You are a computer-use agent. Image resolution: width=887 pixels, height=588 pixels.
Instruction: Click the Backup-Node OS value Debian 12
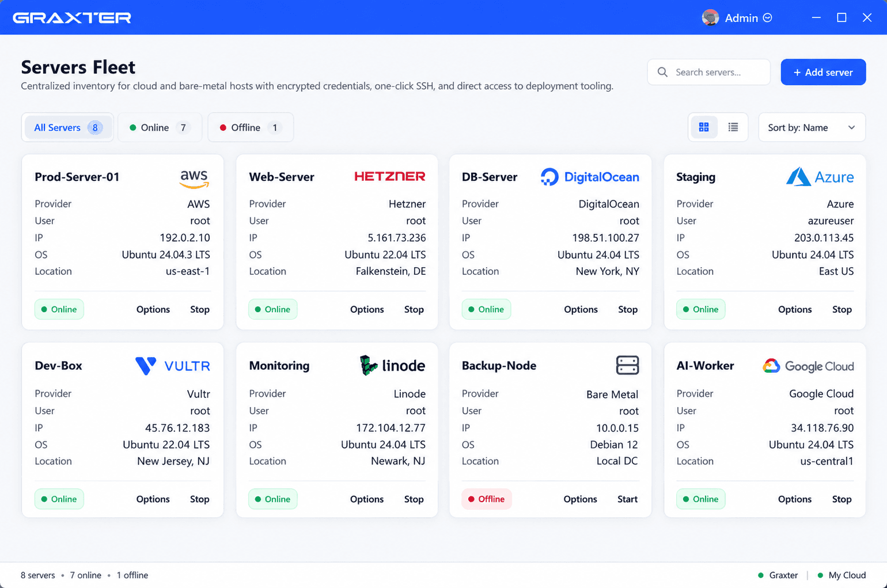tap(614, 445)
